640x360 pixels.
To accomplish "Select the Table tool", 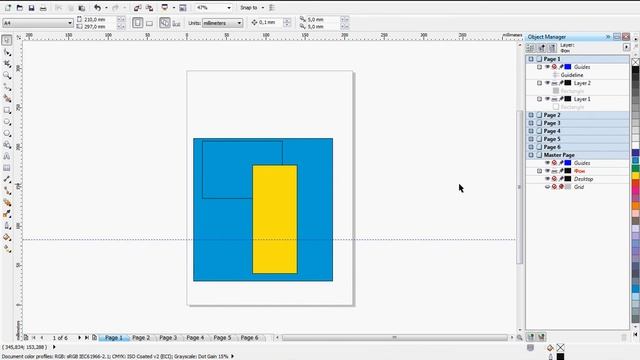I will (x=7, y=168).
